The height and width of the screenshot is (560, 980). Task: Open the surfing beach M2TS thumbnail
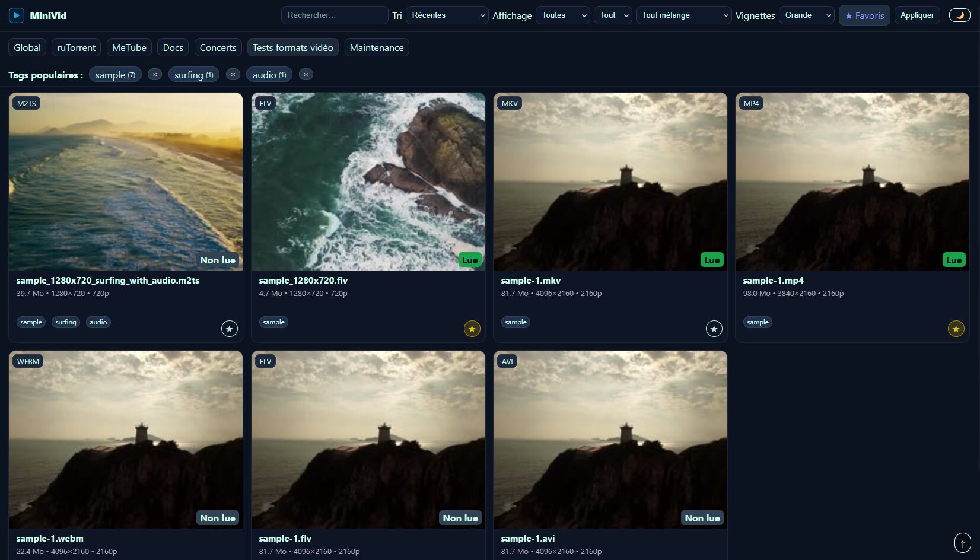[x=126, y=182]
